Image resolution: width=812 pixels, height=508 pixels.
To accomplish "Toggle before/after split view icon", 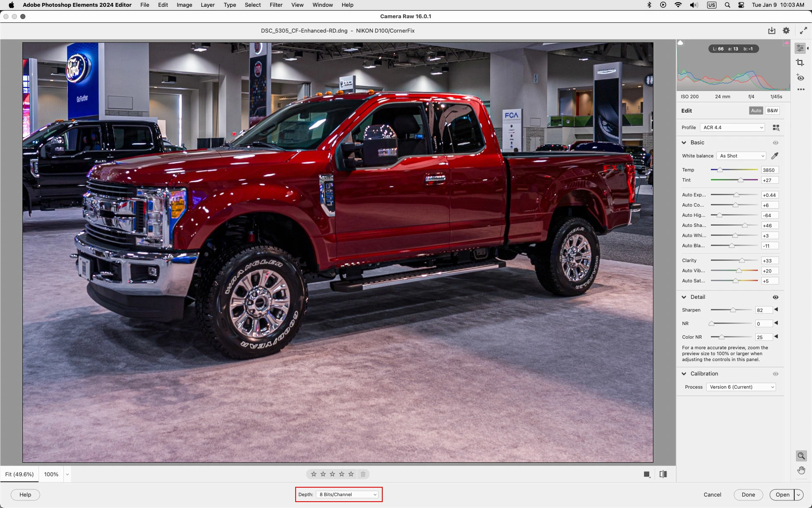I will (663, 474).
